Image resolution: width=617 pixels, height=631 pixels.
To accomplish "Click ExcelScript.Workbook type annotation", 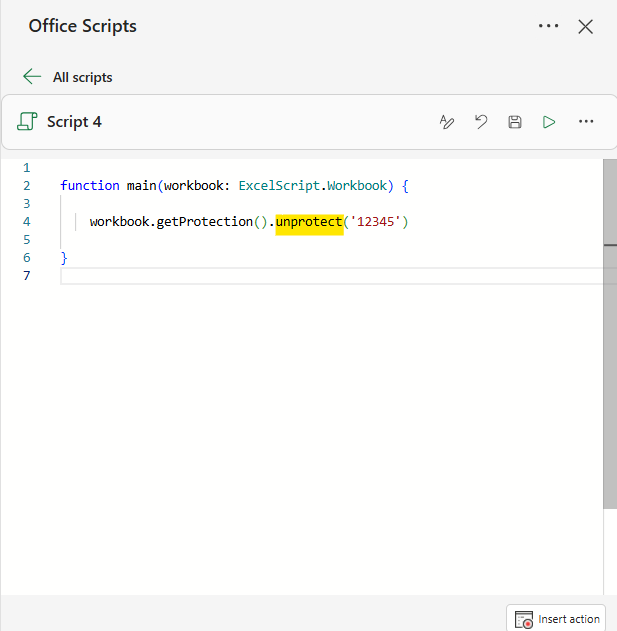I will (313, 186).
